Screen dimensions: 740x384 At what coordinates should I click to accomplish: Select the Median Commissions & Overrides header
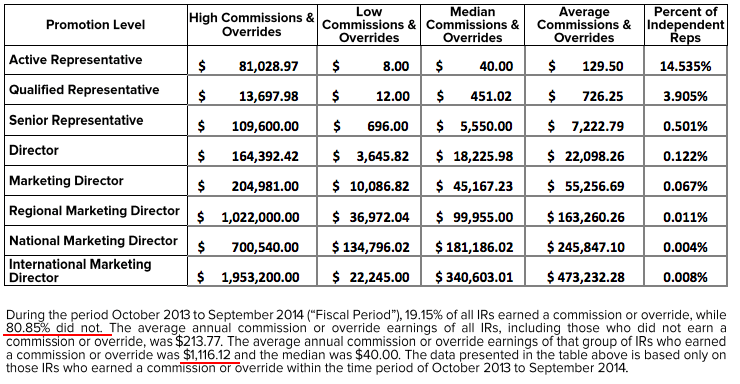[x=472, y=25]
